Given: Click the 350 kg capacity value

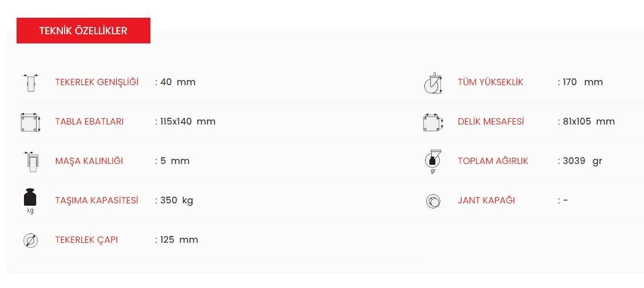Looking at the screenshot, I should point(177,200).
